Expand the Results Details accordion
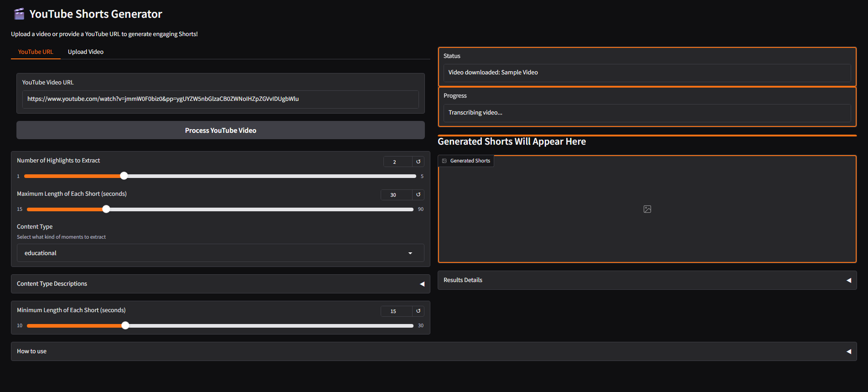The image size is (868, 392). 647,280
